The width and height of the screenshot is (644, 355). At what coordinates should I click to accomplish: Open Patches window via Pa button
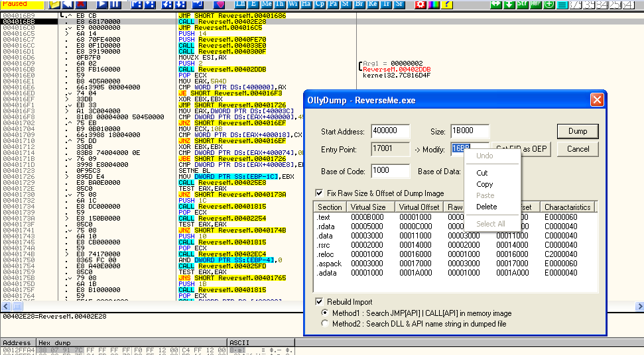point(333,5)
